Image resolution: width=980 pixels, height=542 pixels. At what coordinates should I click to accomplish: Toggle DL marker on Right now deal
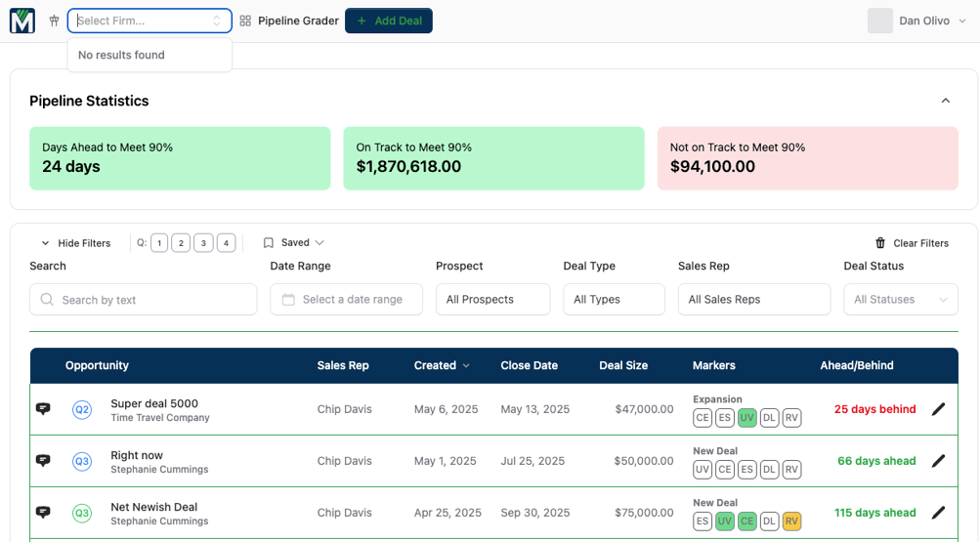(x=769, y=470)
